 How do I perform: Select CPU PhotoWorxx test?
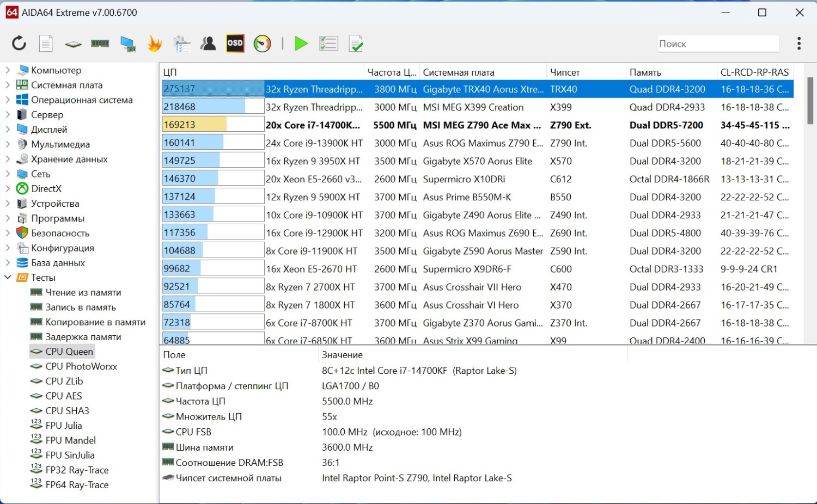coord(81,366)
